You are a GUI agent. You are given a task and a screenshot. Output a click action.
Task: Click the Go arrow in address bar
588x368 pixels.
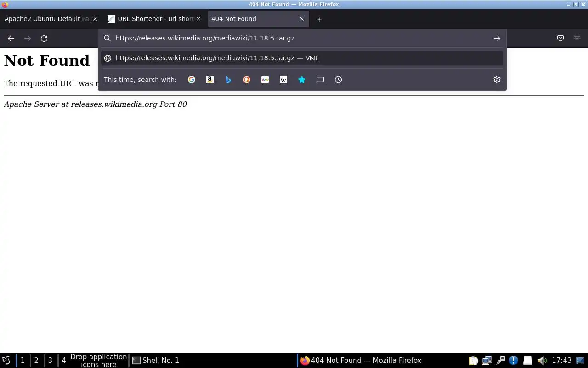tap(497, 39)
